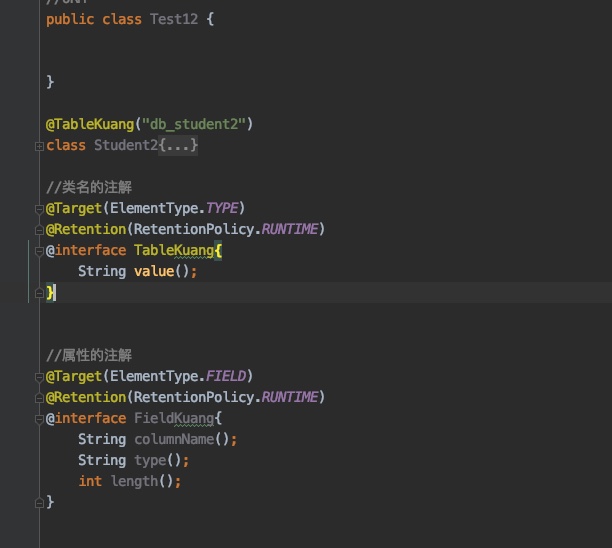The image size is (612, 548).
Task: Click fold end marker at TableKuang closing brace
Action: (39, 293)
